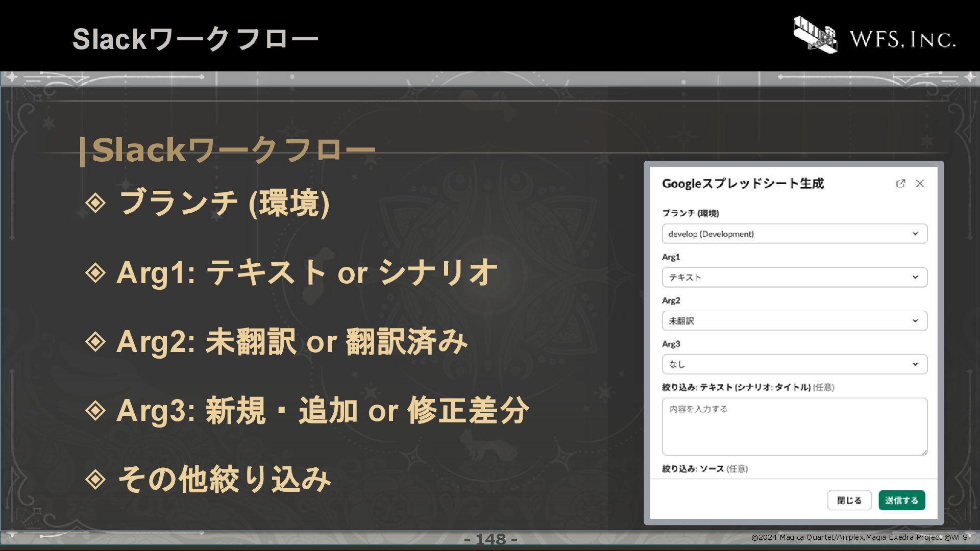Click the ブランチ (環境) field label

pos(691,213)
